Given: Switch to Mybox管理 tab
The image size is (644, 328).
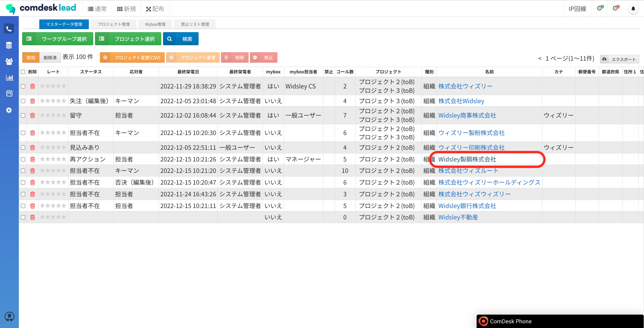Looking at the screenshot, I should click(x=155, y=24).
